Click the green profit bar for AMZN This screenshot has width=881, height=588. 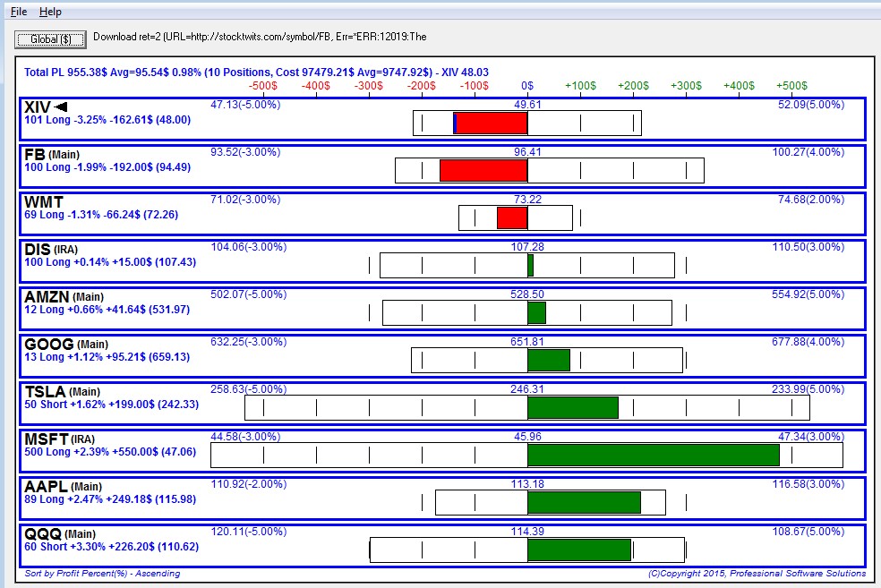point(536,313)
